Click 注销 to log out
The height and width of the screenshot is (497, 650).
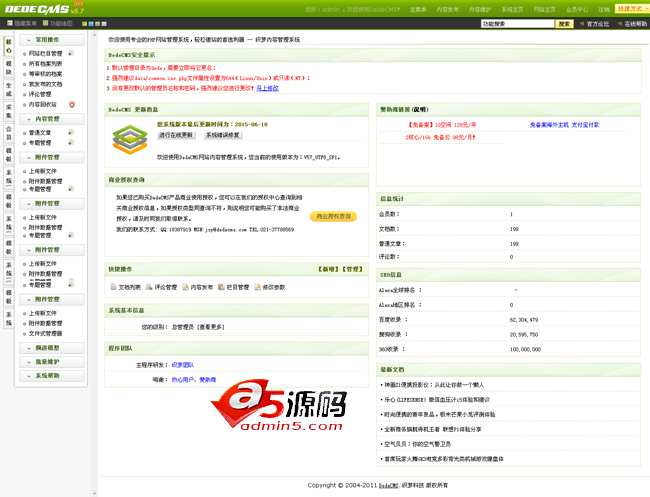point(604,9)
